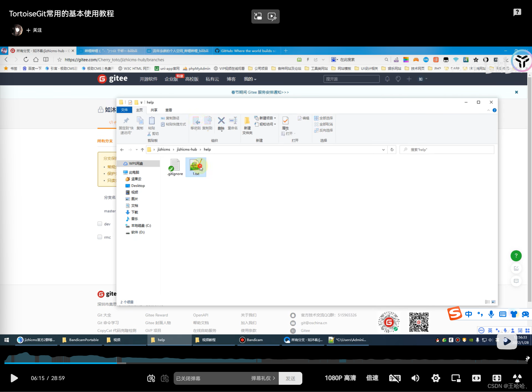Click 反向选择 in the help window ribbon
The height and width of the screenshot is (392, 532).
point(323,130)
